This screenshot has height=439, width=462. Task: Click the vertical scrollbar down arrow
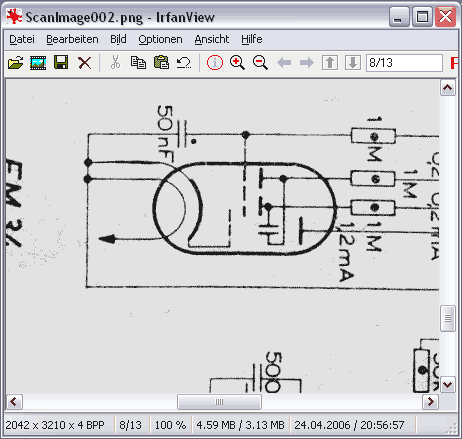pyautogui.click(x=448, y=385)
